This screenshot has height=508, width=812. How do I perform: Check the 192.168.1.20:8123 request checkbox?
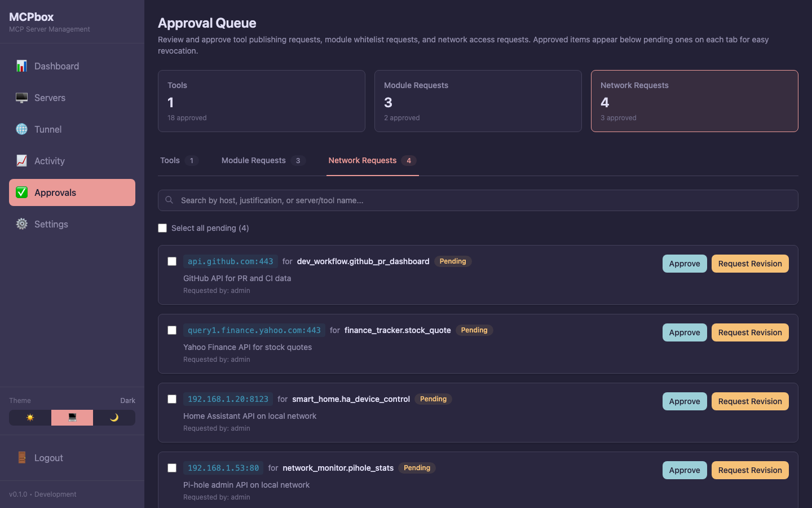coord(172,399)
